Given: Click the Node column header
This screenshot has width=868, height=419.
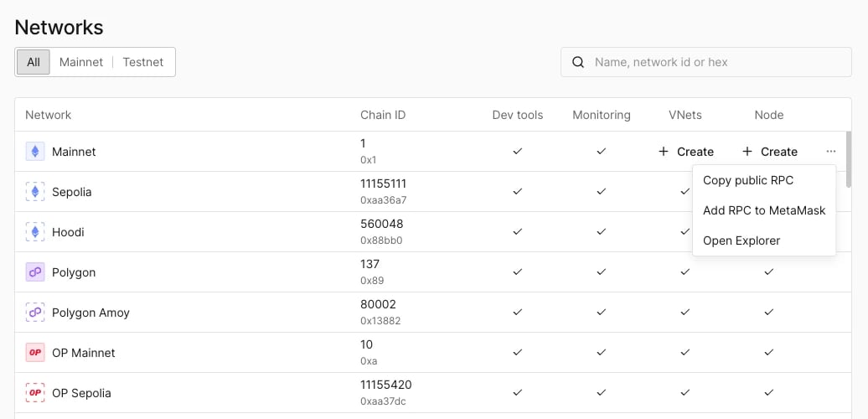Looking at the screenshot, I should coord(769,115).
